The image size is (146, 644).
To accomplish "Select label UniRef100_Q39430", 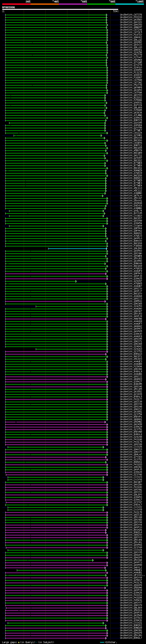I will click(x=131, y=334).
